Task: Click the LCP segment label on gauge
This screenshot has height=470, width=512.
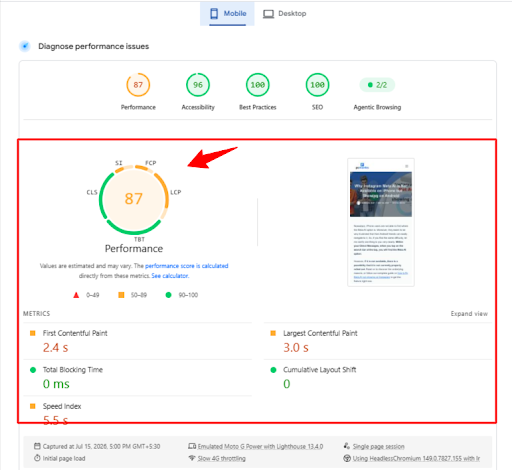Action: tap(176, 192)
